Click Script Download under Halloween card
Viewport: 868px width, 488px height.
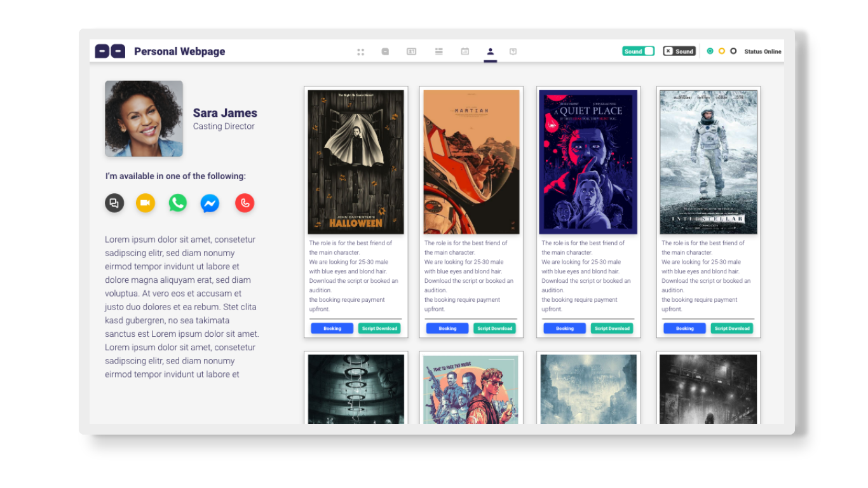(379, 329)
